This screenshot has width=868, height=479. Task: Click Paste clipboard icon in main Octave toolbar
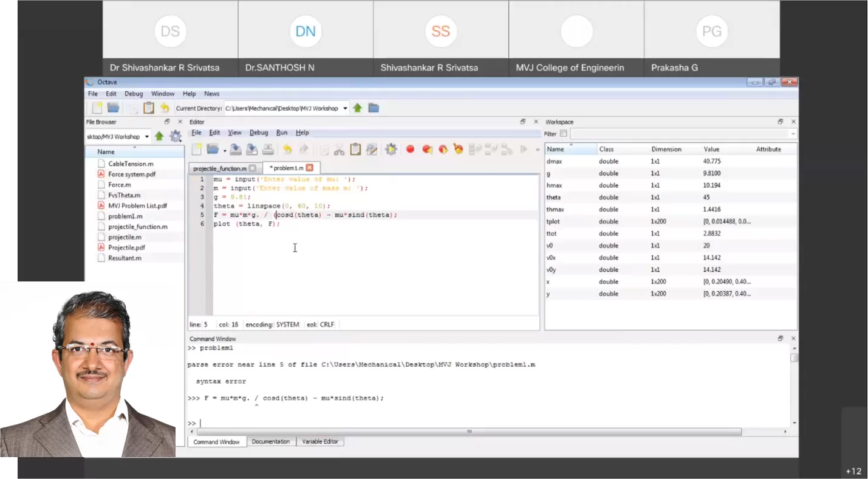(x=148, y=108)
